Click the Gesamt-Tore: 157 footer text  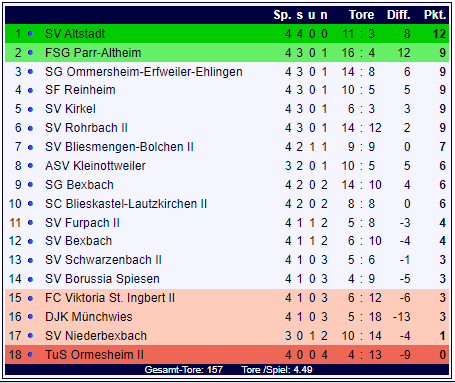(x=183, y=370)
